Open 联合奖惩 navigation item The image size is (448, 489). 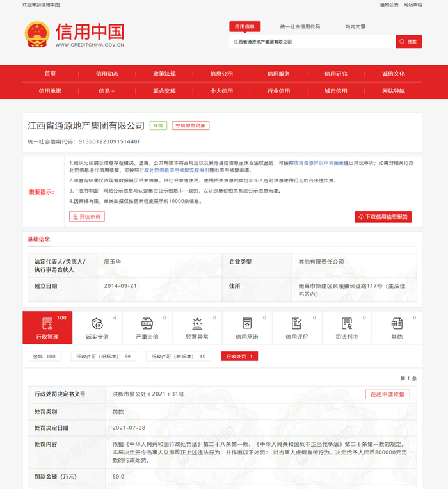164,91
